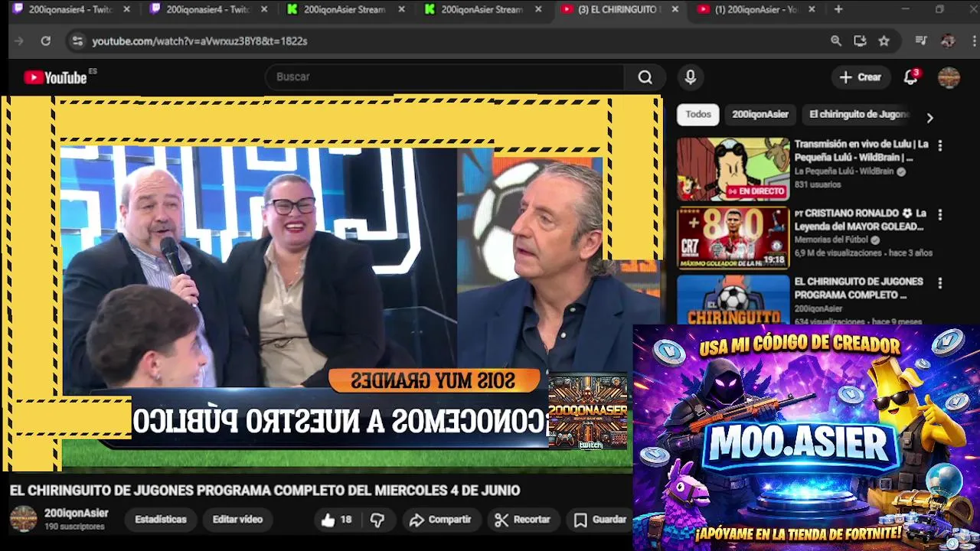
Task: Reload the current YouTube page
Action: (x=46, y=41)
